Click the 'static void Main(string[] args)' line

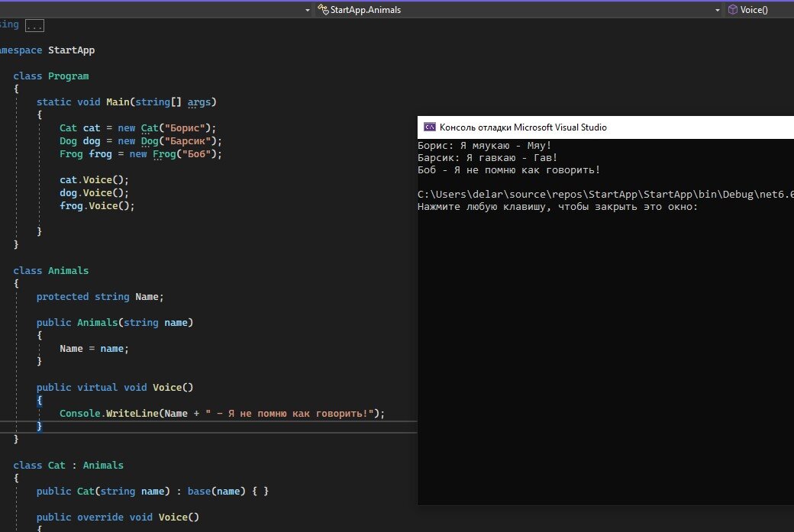pos(126,102)
